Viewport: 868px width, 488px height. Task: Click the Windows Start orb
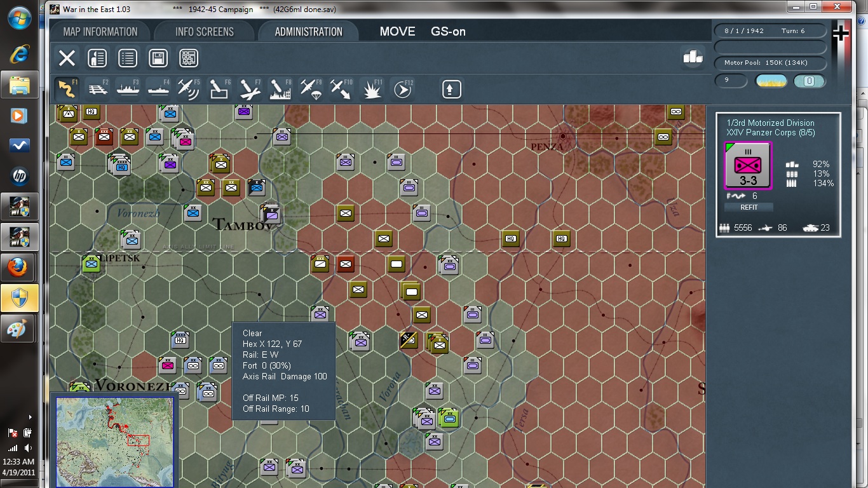coord(19,18)
